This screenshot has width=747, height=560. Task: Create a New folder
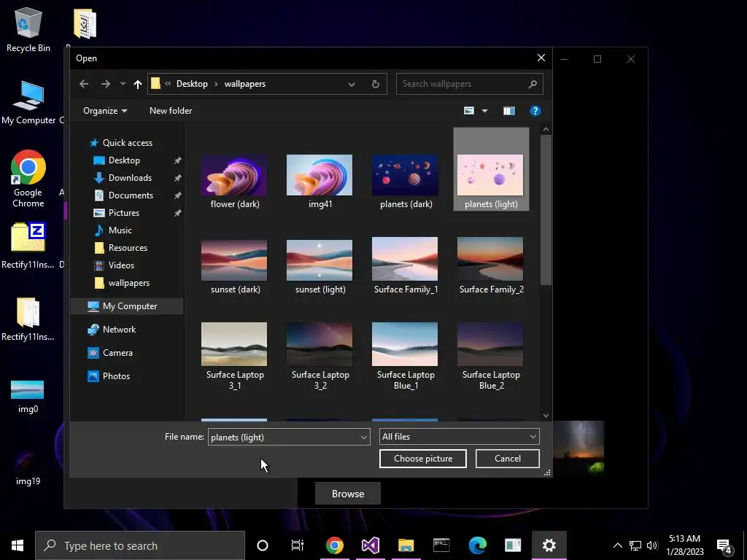171,111
